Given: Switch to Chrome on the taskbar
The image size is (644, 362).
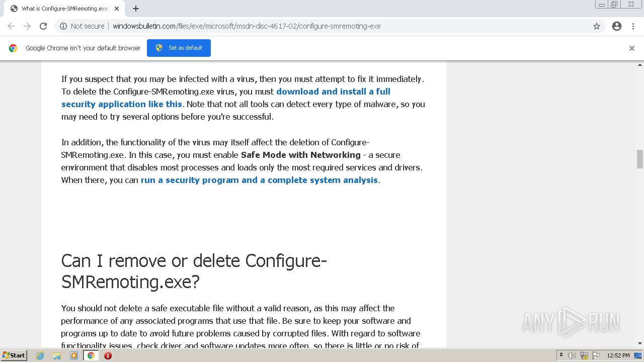Looking at the screenshot, I should [91, 355].
